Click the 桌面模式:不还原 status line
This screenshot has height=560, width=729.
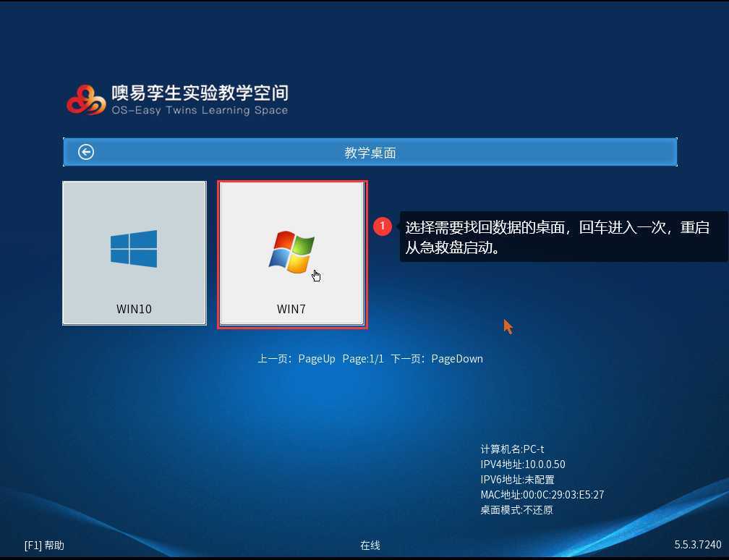coord(516,510)
